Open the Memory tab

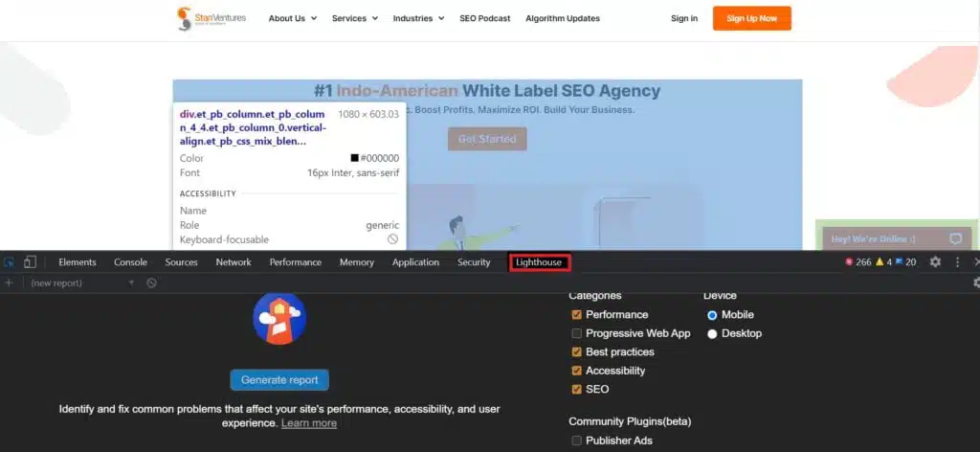[x=357, y=262]
